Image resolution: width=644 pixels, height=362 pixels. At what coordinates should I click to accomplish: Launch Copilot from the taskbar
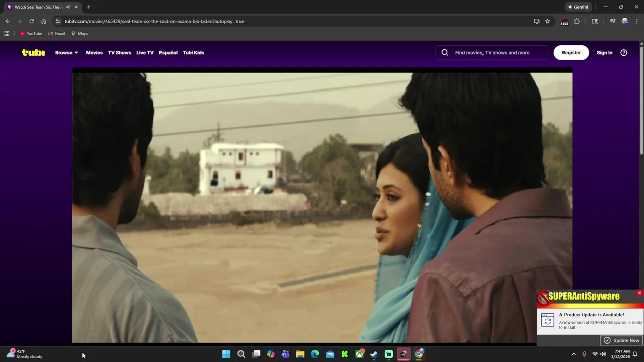pyautogui.click(x=271, y=354)
